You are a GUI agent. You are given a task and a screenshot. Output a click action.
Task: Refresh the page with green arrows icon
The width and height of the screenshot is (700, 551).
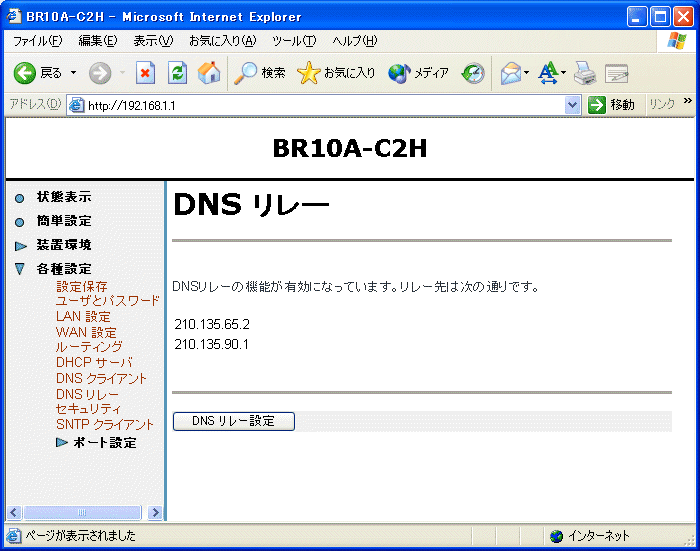pyautogui.click(x=177, y=73)
